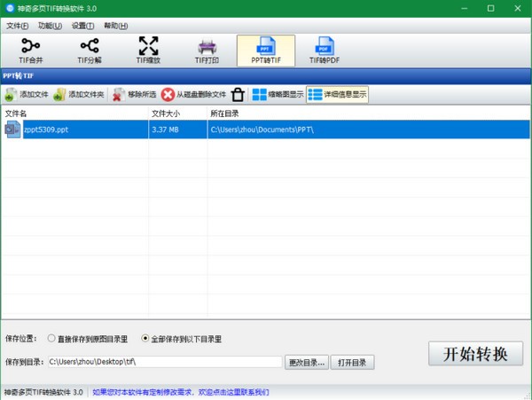Viewport: 532px width, 400px height.
Task: Click the 更改目录... button
Action: coord(307,362)
